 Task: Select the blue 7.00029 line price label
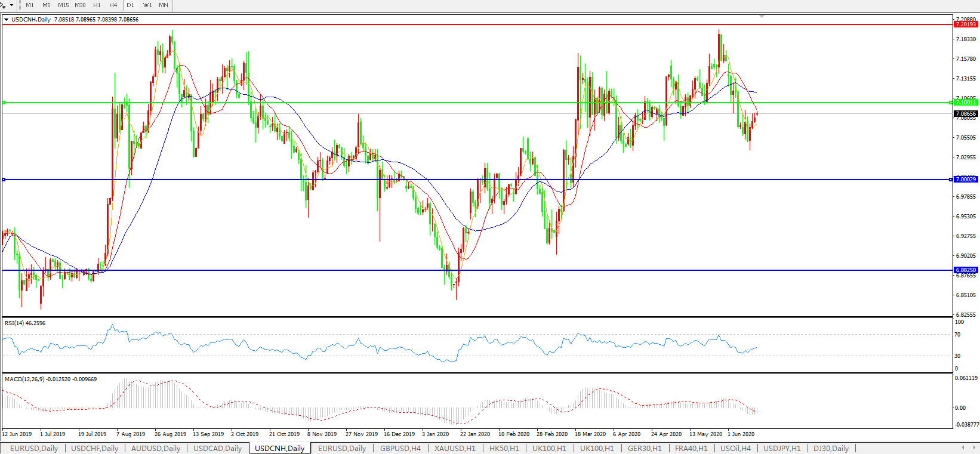[966, 180]
